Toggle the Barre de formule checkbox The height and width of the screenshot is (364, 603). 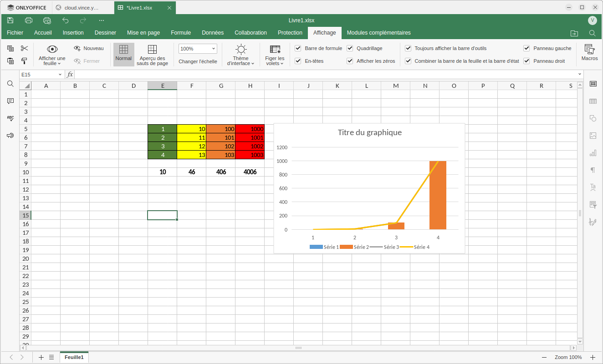298,48
